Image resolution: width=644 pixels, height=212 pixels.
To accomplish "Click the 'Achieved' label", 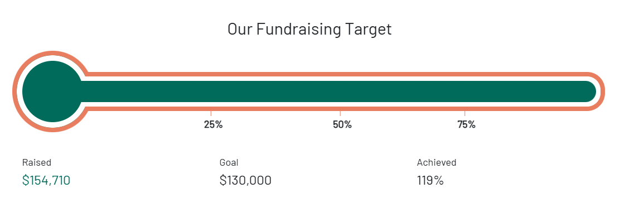I will coord(436,163).
